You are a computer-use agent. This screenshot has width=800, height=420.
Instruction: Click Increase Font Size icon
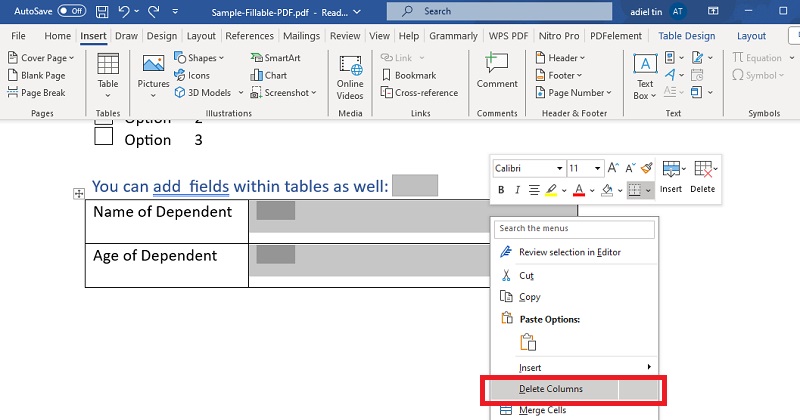coord(613,168)
